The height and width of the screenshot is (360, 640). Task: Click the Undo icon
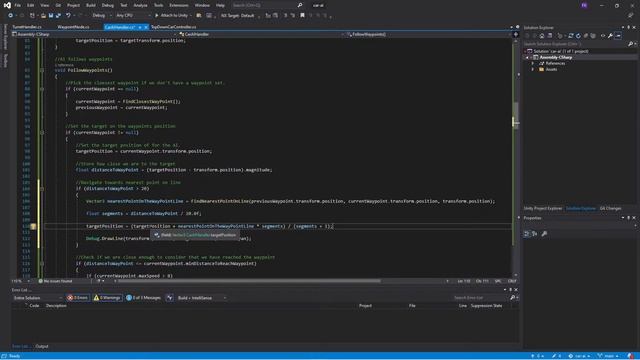[68, 16]
